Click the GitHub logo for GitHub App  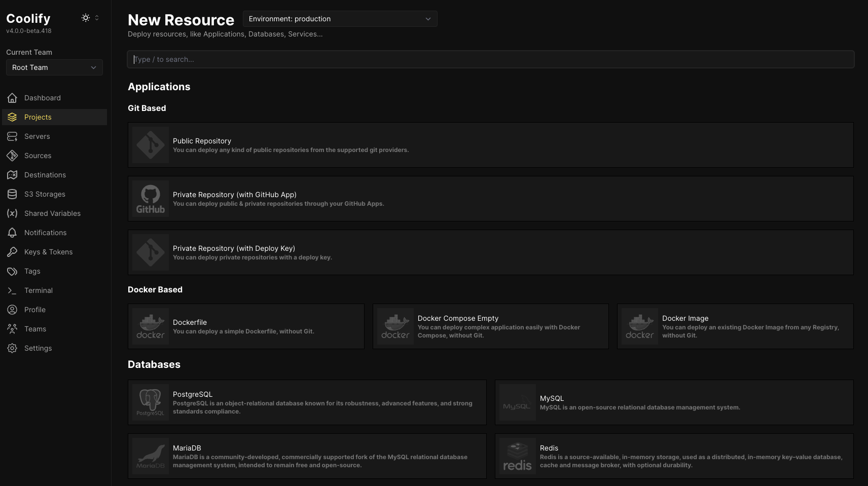(151, 199)
